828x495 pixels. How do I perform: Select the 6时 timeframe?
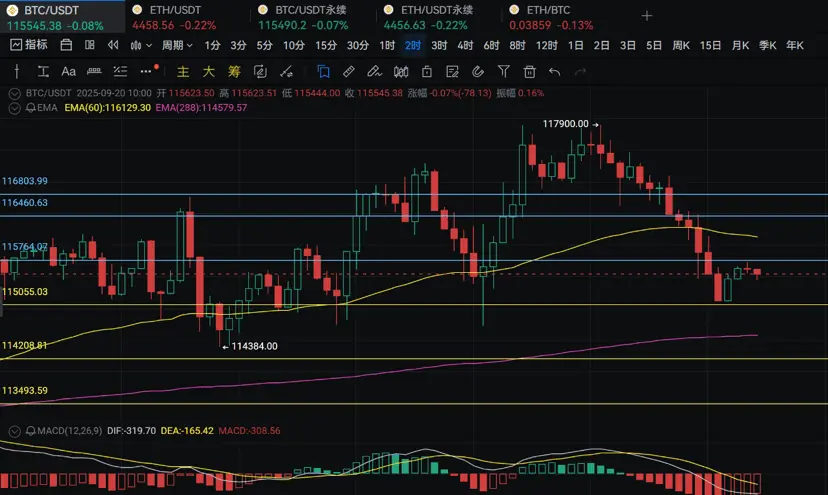pos(491,45)
